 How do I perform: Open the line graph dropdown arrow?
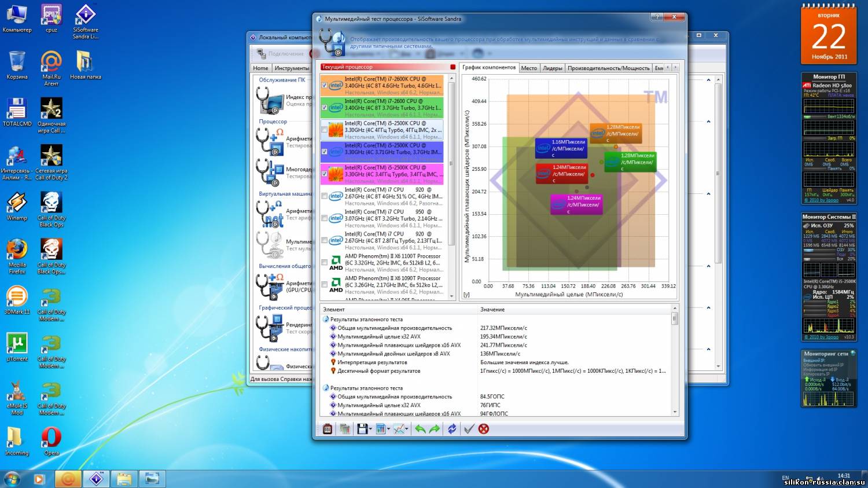tap(407, 430)
